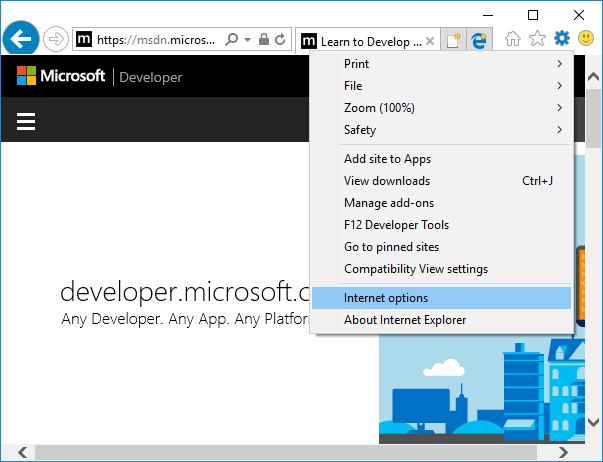Image resolution: width=603 pixels, height=462 pixels.
Task: Close the Learn to Develop tab
Action: point(430,41)
